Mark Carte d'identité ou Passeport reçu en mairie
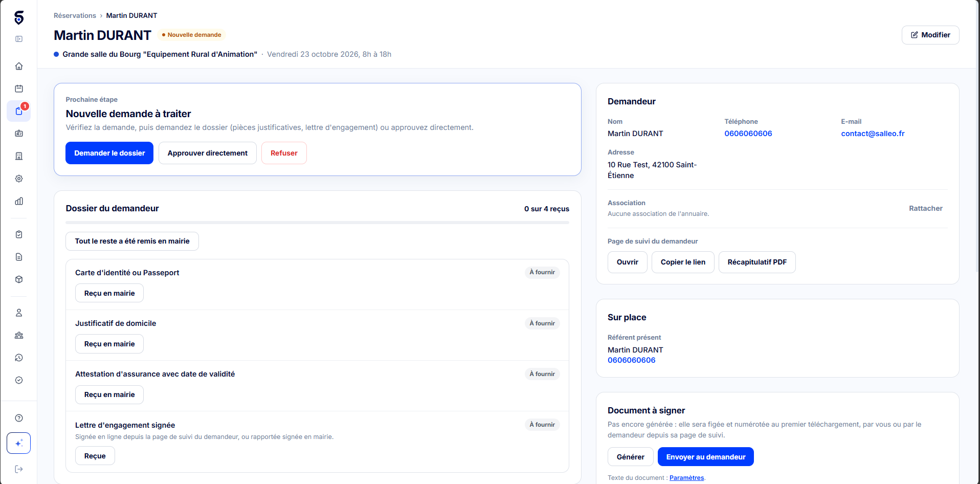980x484 pixels. 109,293
